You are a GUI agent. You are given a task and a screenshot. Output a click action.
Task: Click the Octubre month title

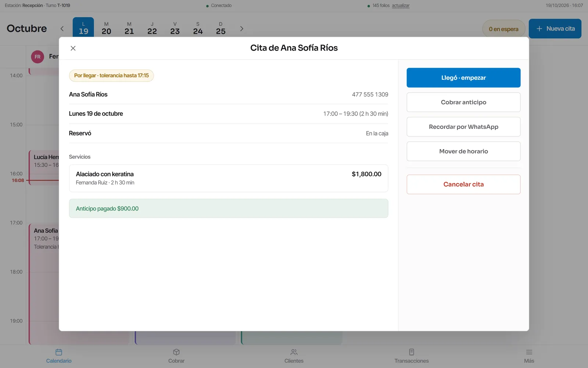coord(27,28)
